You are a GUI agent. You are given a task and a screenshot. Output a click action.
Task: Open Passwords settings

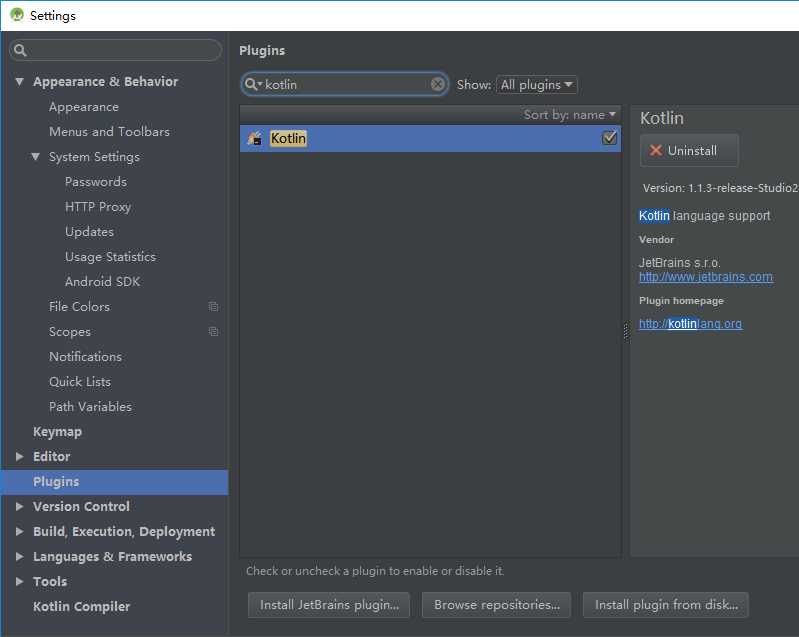tap(96, 182)
